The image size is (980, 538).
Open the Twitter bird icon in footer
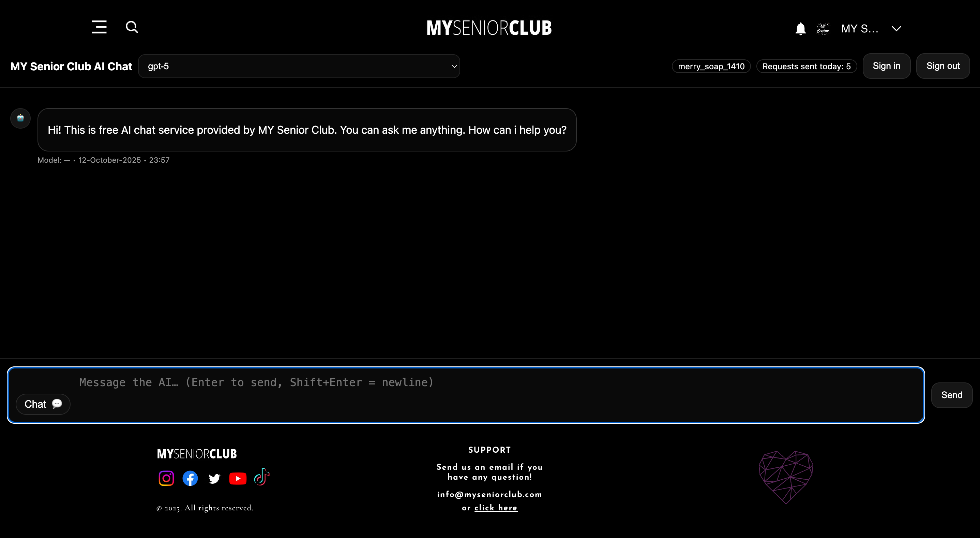pos(214,479)
